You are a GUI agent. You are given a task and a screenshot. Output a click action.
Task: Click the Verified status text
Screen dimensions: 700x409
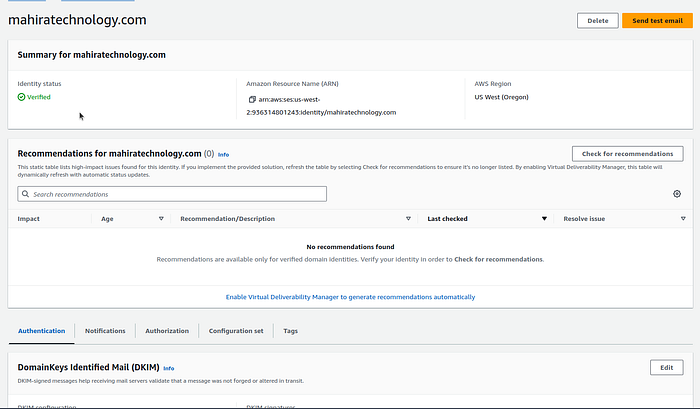pos(39,97)
